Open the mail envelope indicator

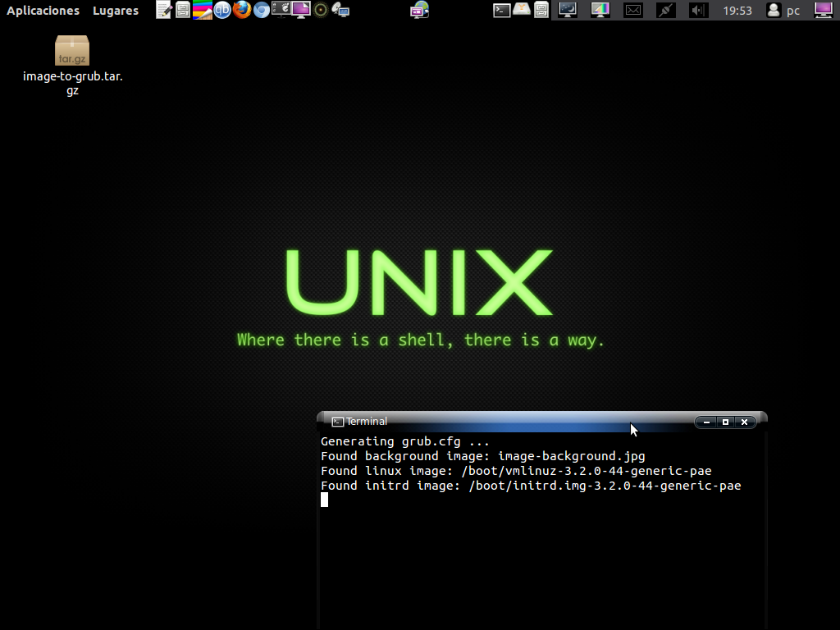(x=633, y=10)
